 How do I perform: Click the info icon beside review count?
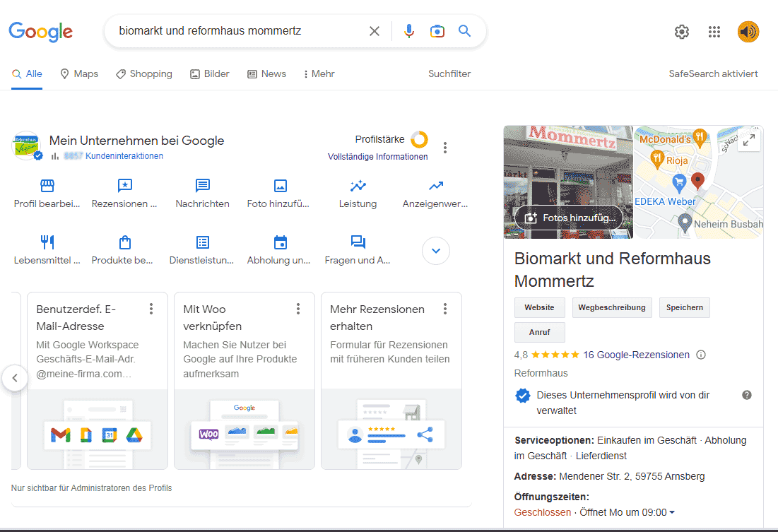(700, 355)
